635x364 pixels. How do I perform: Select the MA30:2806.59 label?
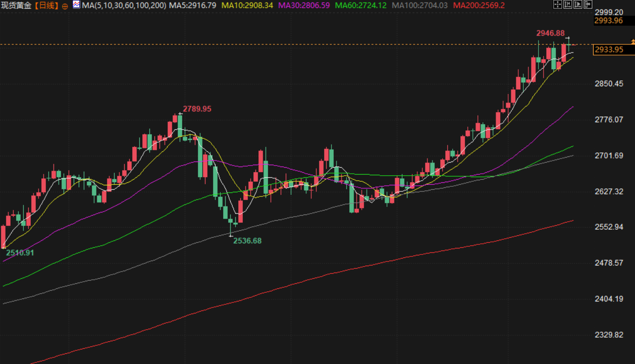tap(304, 6)
